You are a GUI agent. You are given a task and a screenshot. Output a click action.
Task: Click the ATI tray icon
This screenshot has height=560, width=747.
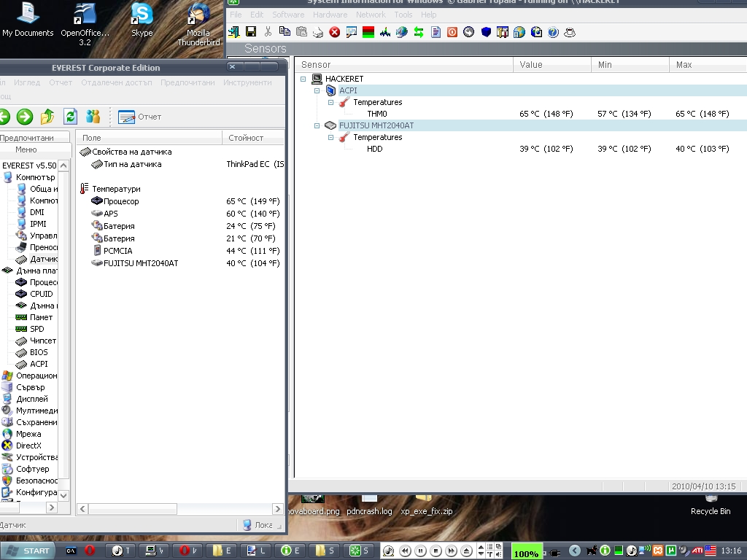697,551
